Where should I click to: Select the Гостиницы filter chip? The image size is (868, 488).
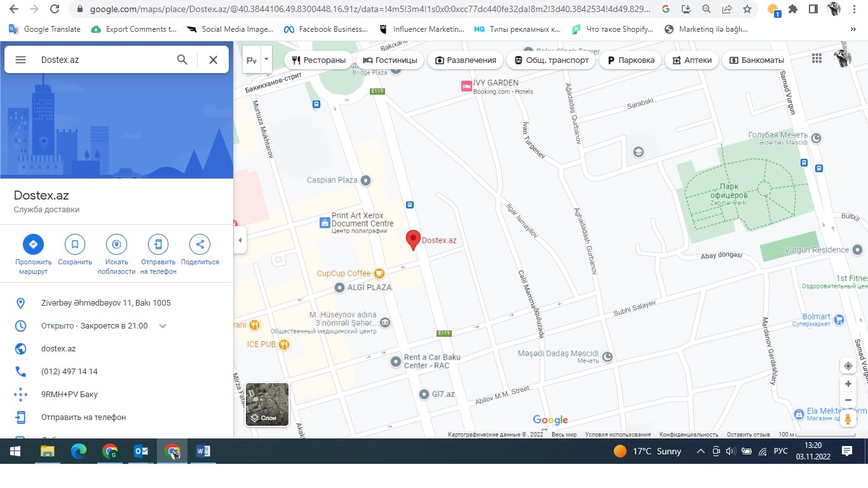(x=390, y=60)
